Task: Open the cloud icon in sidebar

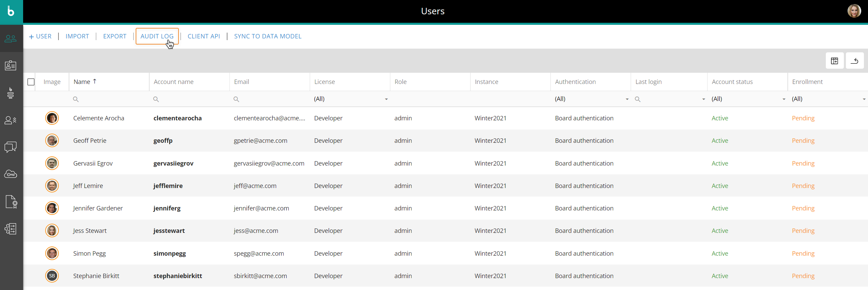Action: (x=11, y=174)
